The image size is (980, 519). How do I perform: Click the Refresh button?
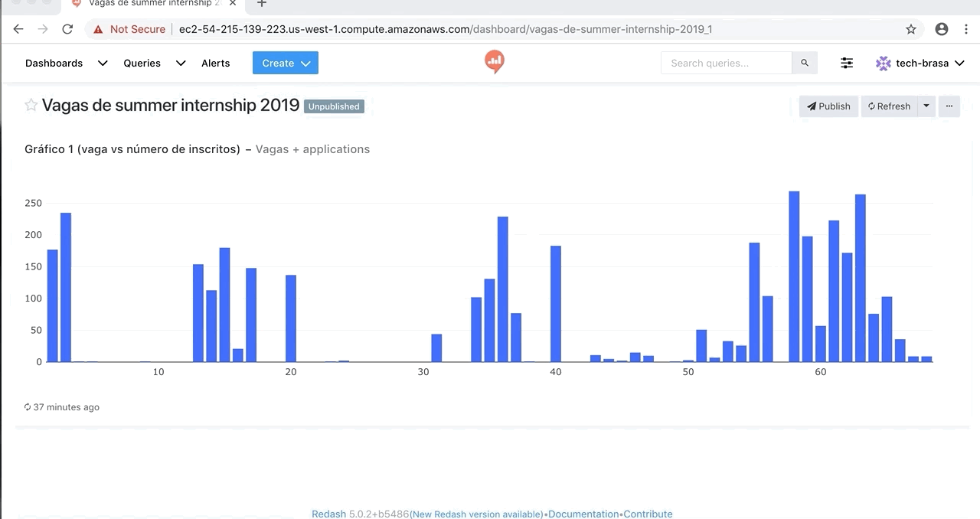point(889,106)
